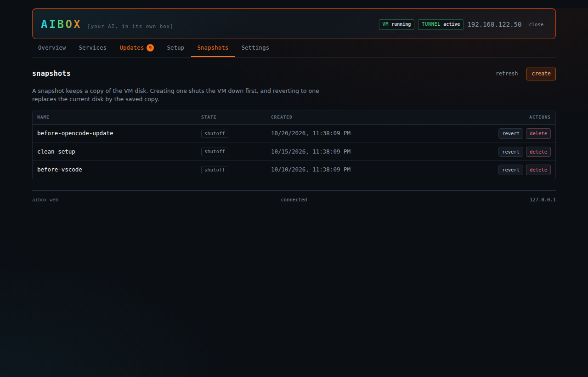This screenshot has width=588, height=377.
Task: Delete the before-vscode snapshot
Action: (x=538, y=170)
